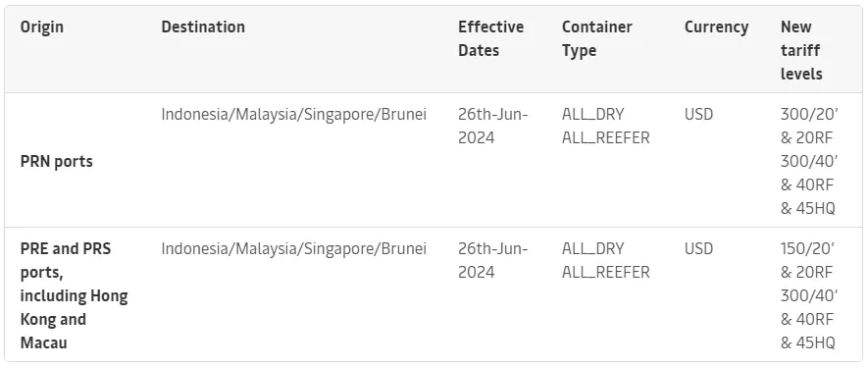This screenshot has height=368, width=868.
Task: Click PRE and PRS ports origin cell
Action: [74, 295]
